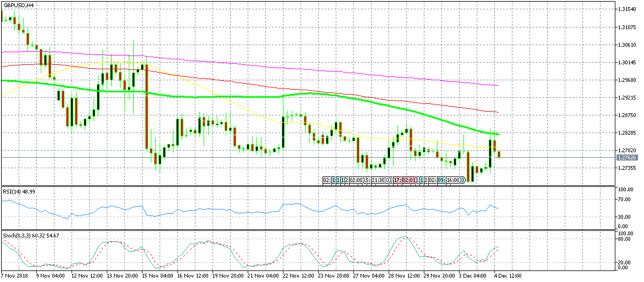The width and height of the screenshot is (644, 282).
Task: Click price level 1.31075 on axis
Action: 627,26
